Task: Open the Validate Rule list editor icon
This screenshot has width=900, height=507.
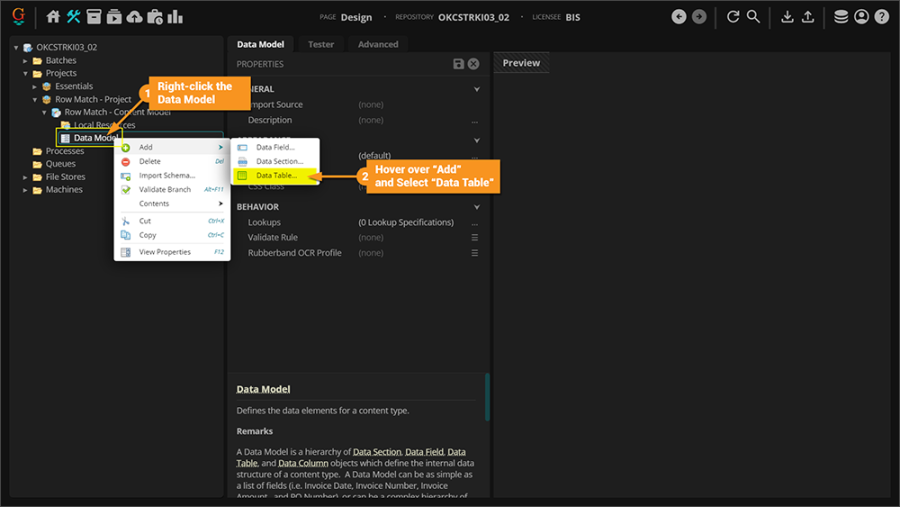Action: (x=475, y=237)
